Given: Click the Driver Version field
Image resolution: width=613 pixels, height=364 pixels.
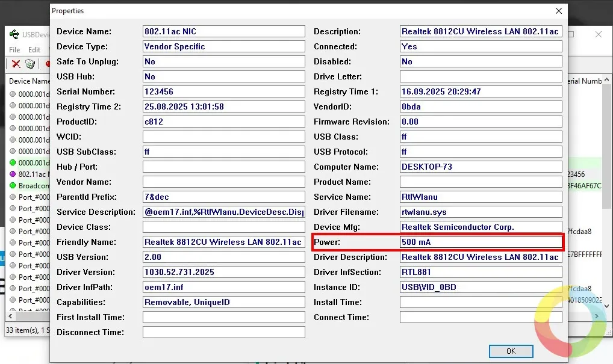Looking at the screenshot, I should pos(223,272).
